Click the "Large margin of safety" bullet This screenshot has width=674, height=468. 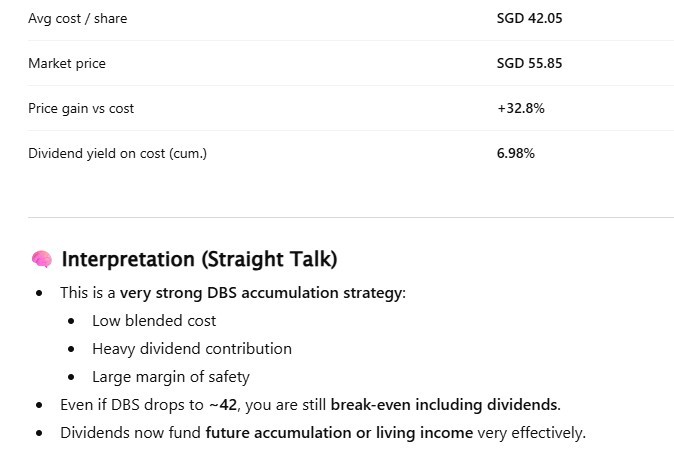(x=170, y=377)
